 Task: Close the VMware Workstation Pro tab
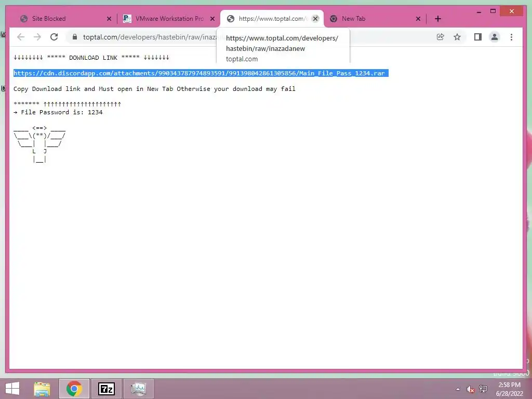pyautogui.click(x=212, y=19)
